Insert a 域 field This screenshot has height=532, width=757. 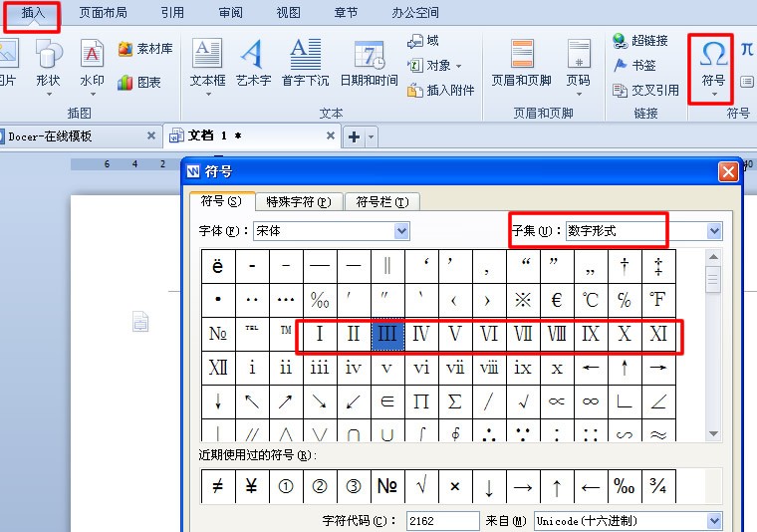(423, 41)
